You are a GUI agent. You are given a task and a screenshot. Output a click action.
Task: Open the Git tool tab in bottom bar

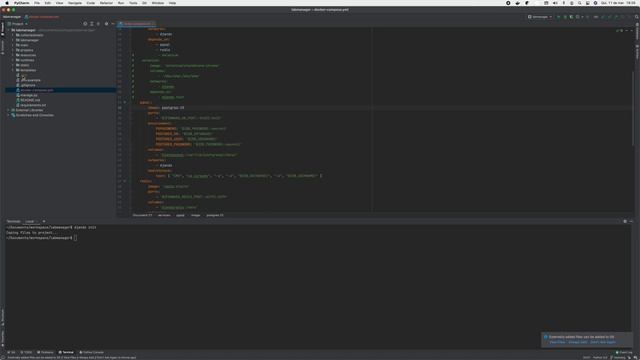click(11, 352)
